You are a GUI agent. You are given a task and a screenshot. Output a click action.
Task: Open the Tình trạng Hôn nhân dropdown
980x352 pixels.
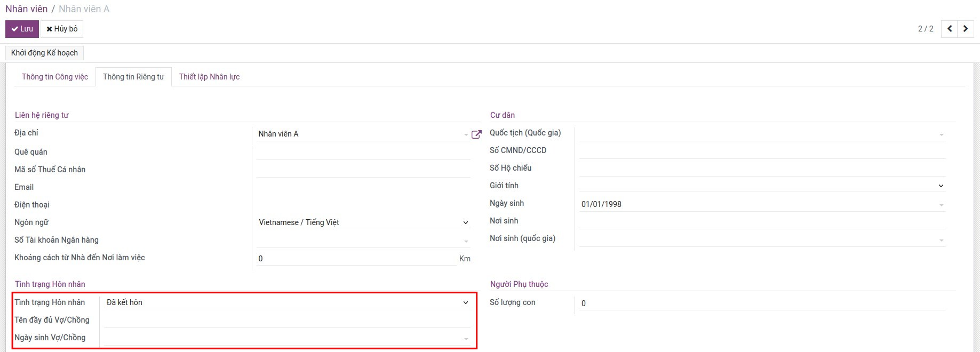click(287, 302)
